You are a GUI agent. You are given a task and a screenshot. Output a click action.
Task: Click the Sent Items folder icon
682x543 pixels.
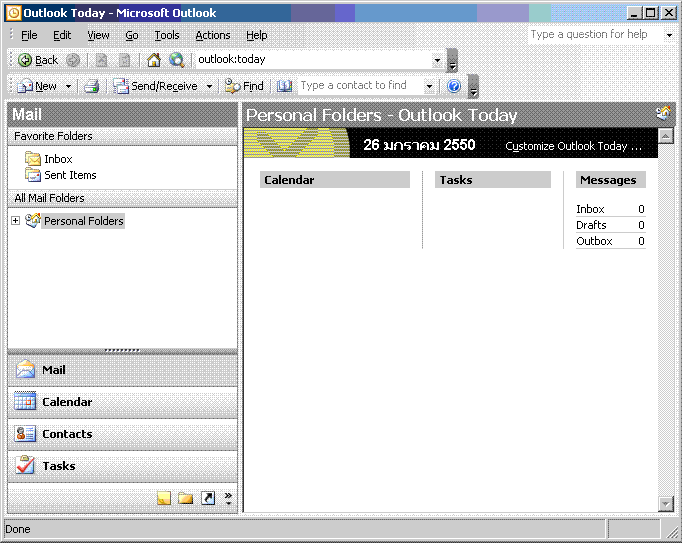click(33, 175)
